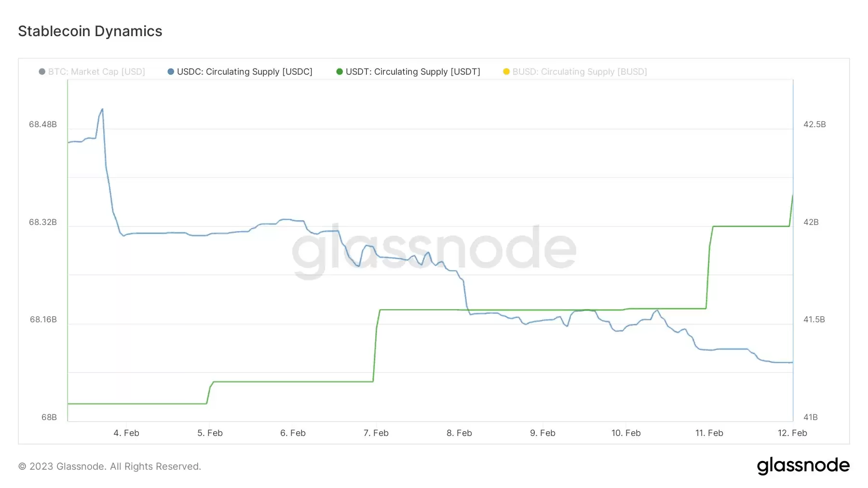
Task: Click the blue USDC legend dot
Action: (x=171, y=72)
